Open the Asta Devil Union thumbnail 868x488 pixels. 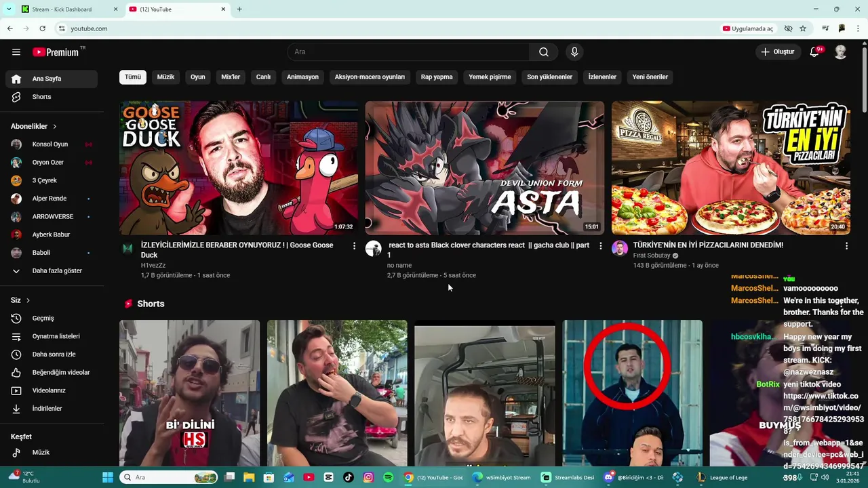coord(485,168)
